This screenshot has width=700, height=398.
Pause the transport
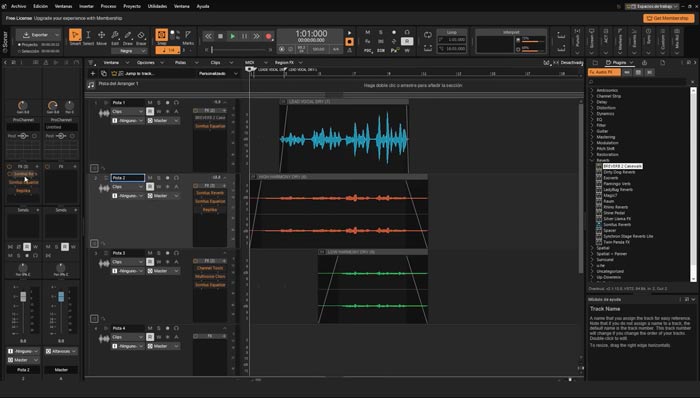click(244, 36)
